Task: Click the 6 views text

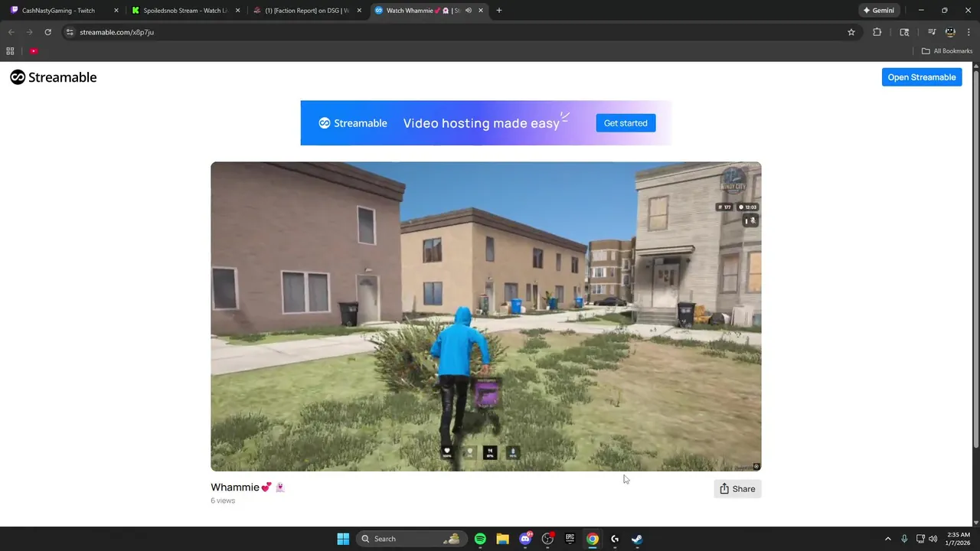Action: click(223, 501)
